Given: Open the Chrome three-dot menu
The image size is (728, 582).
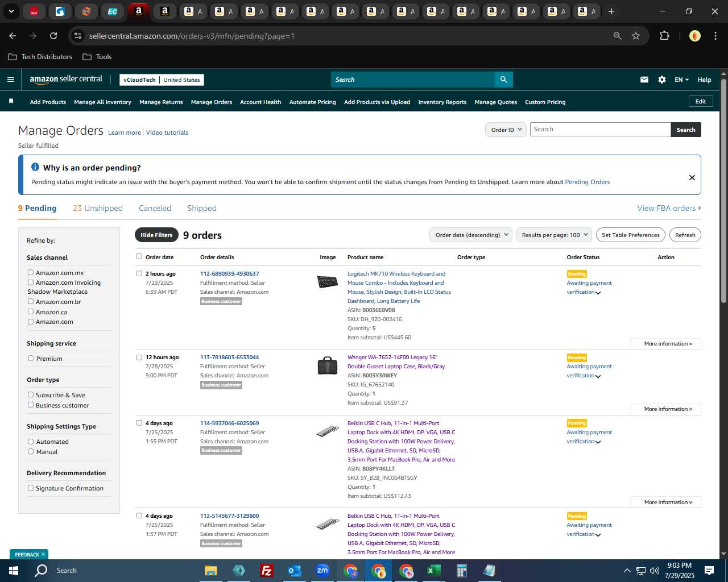Looking at the screenshot, I should [715, 36].
